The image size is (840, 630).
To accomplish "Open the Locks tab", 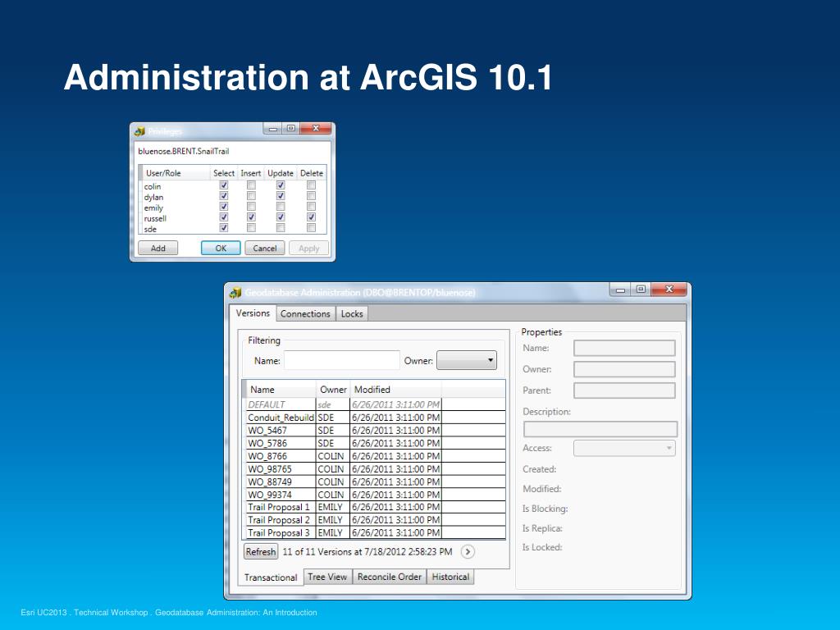I will tap(352, 314).
